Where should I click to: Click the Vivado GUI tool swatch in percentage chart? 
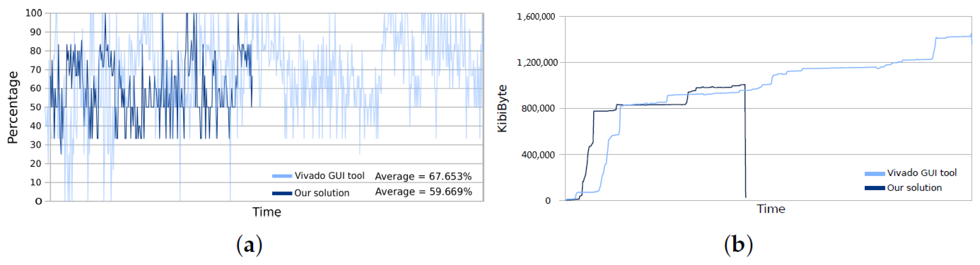pos(282,176)
